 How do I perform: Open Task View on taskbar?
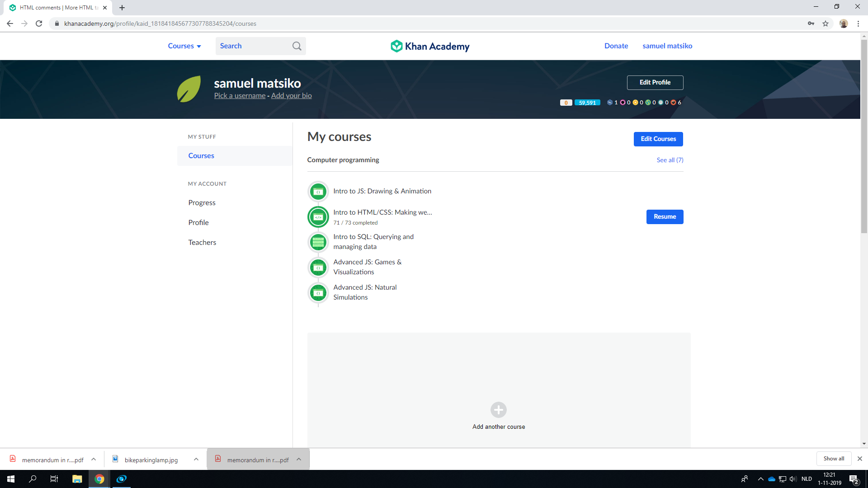point(54,479)
